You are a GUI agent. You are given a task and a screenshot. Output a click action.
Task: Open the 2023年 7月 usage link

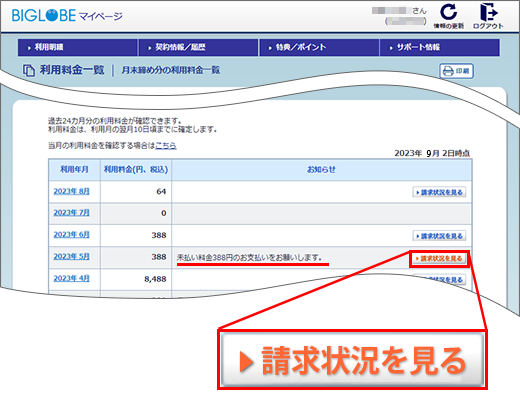point(71,213)
